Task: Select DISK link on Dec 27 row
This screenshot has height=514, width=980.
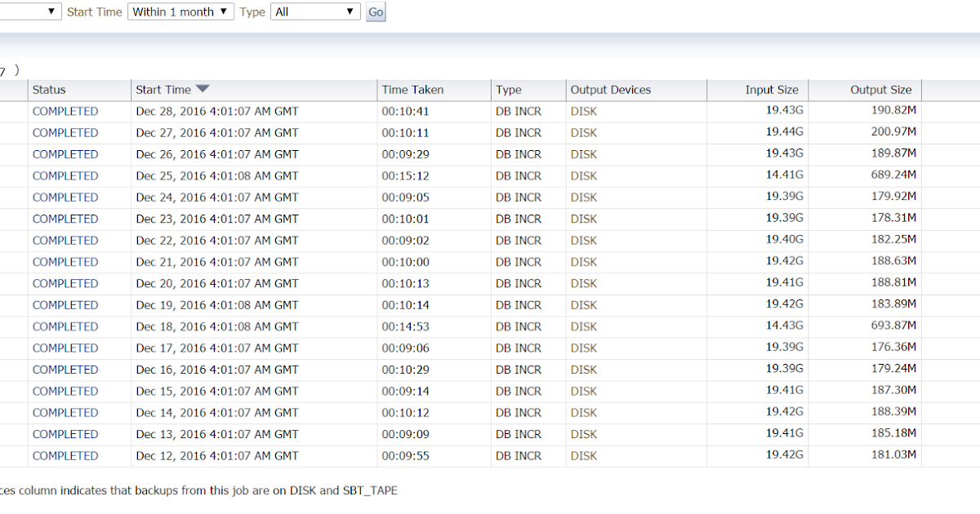Action: (x=583, y=132)
